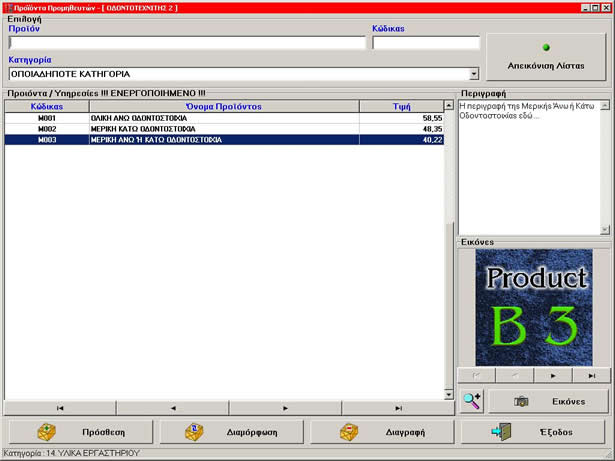The image size is (615, 461).
Task: Show last image in Εικόνες panel
Action: click(x=591, y=376)
